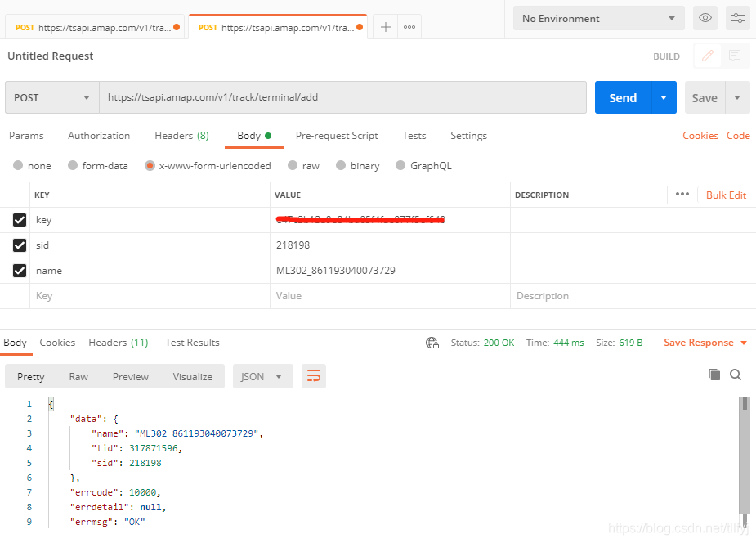Click the environment quick look eye icon
Viewport: 756px width, 543px height.
pos(705,18)
